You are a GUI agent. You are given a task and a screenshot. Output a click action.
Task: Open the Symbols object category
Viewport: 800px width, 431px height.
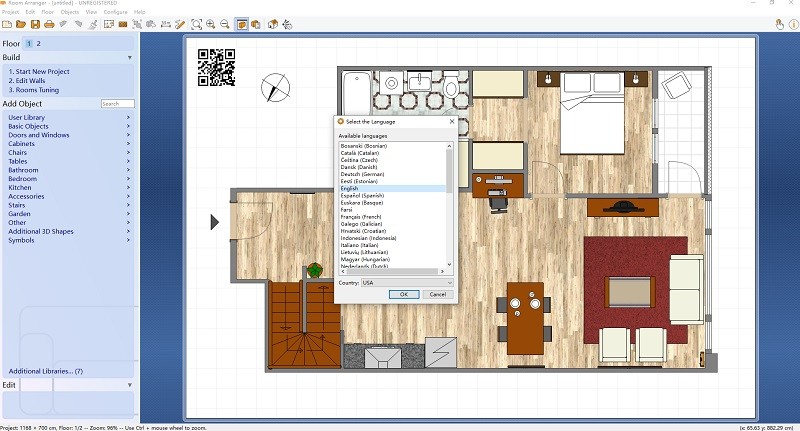(68, 240)
